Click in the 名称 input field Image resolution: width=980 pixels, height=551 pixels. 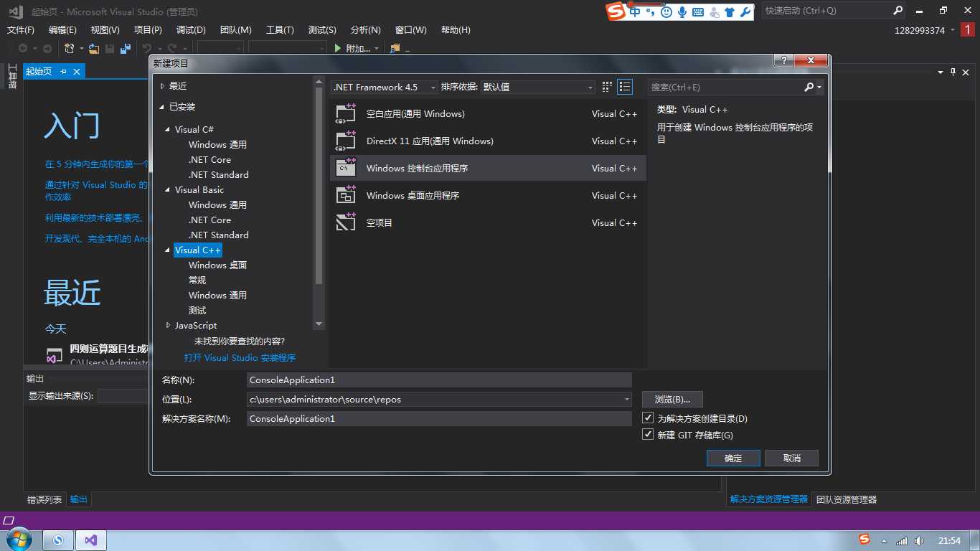click(x=439, y=380)
